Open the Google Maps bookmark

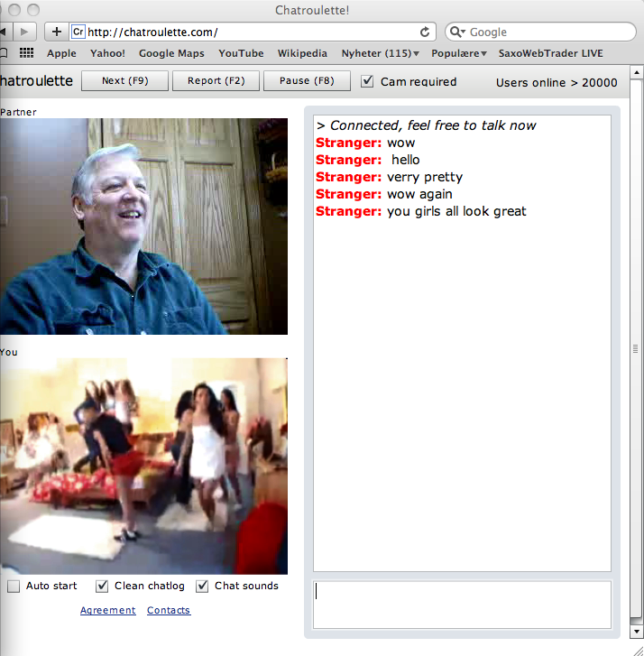pyautogui.click(x=171, y=53)
